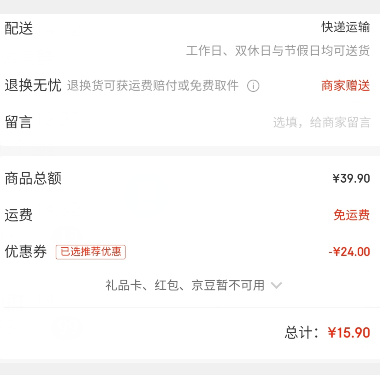
Task: Open the 优惠券 coupon row
Action: (190, 252)
